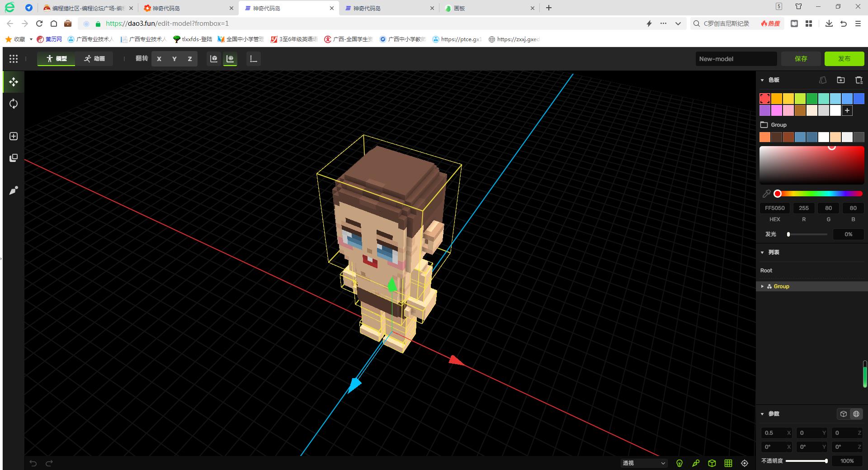The height and width of the screenshot is (470, 868).
Task: Click the HEX color value field
Action: click(775, 208)
